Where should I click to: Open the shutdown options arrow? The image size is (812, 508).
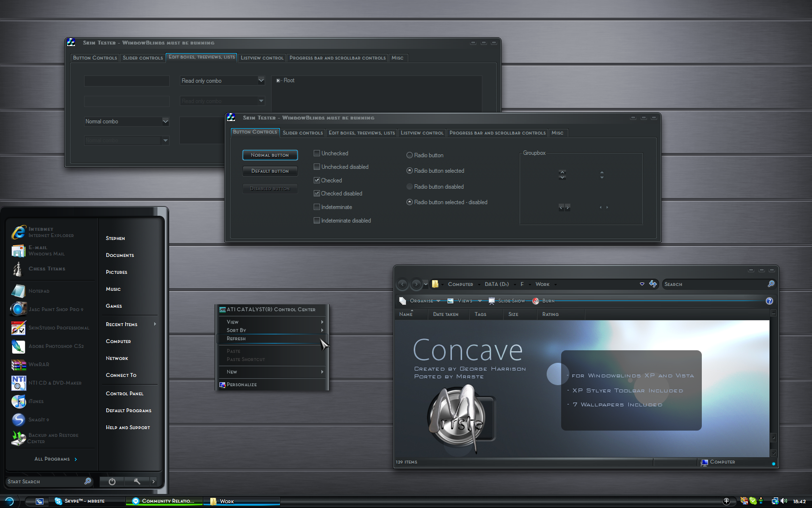click(154, 481)
